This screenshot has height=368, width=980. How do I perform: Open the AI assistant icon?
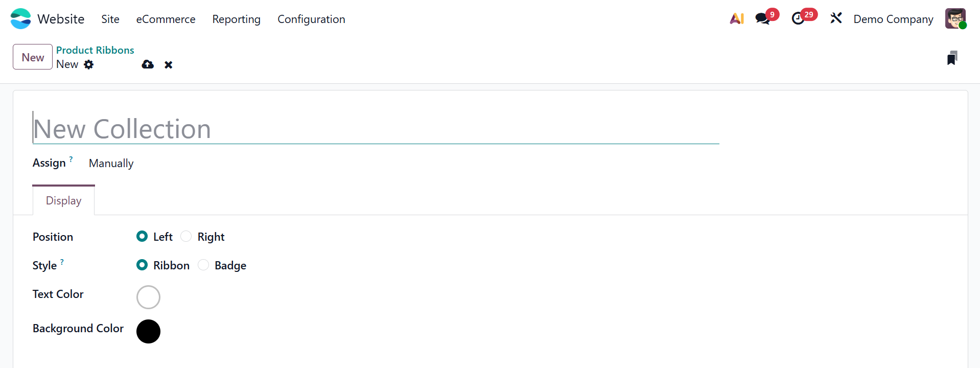pyautogui.click(x=736, y=19)
